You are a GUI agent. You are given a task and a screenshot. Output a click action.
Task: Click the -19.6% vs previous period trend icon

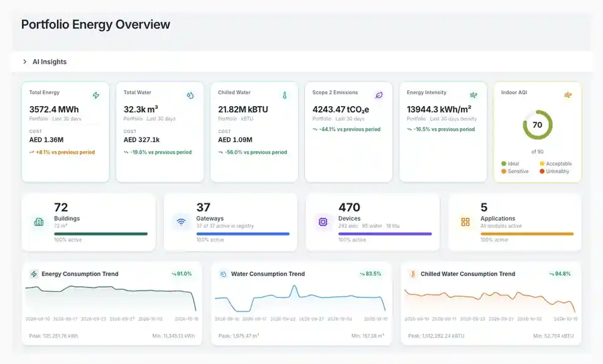pyautogui.click(x=126, y=153)
